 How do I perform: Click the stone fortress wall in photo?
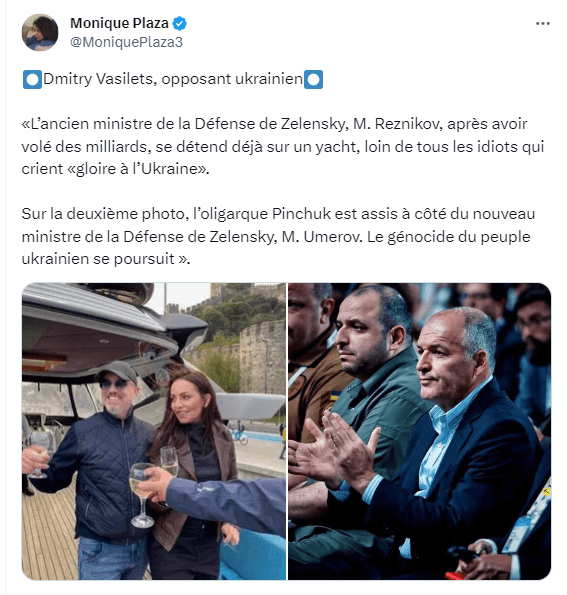point(262,357)
